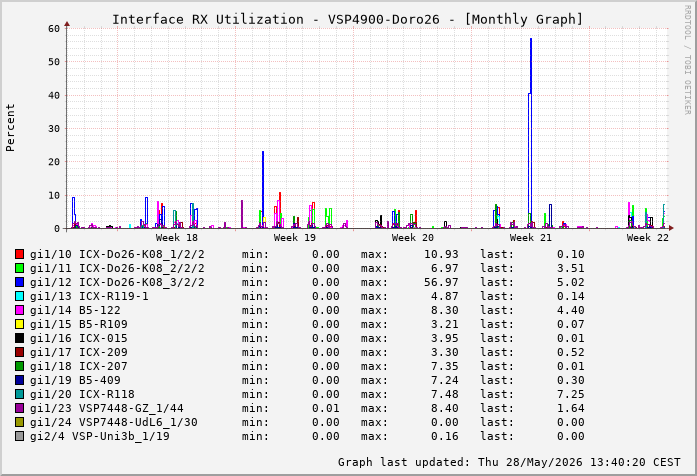This screenshot has height=476, width=697.
Task: Select legend label gi1/24 VSP7448-UdL6_1/30
Action: point(114,422)
